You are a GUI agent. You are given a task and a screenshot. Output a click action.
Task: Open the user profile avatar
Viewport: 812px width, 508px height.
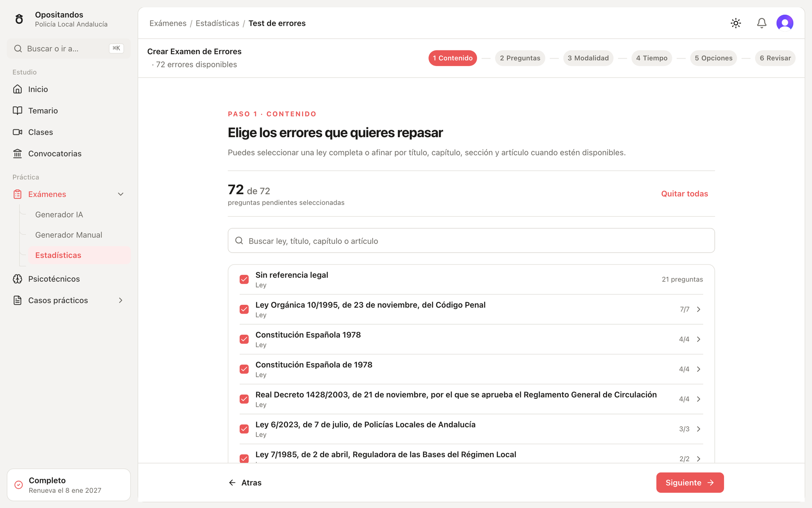[785, 23]
